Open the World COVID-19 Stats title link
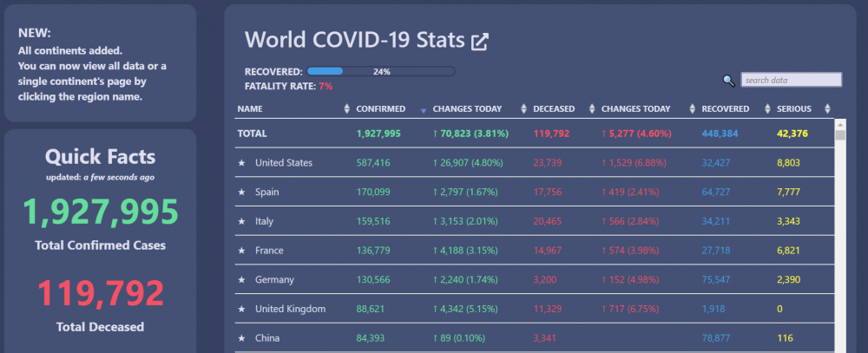The height and width of the screenshot is (353, 868). pos(354,41)
